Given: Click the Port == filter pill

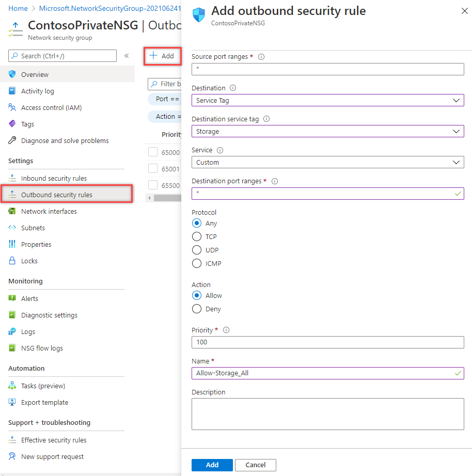Looking at the screenshot, I should pyautogui.click(x=165, y=99).
